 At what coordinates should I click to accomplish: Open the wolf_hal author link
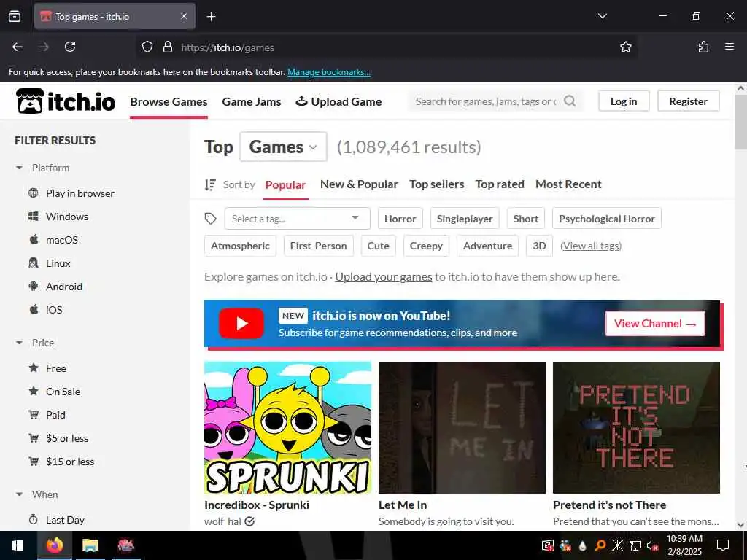pyautogui.click(x=222, y=521)
